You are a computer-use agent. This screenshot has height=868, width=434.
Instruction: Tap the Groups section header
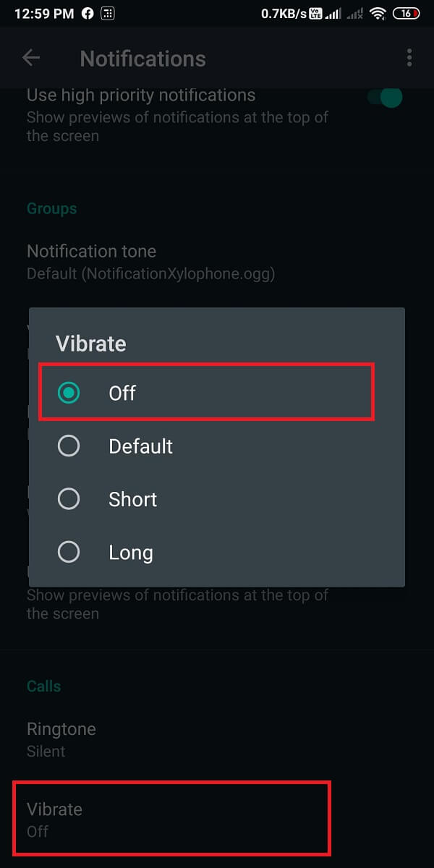(x=51, y=208)
